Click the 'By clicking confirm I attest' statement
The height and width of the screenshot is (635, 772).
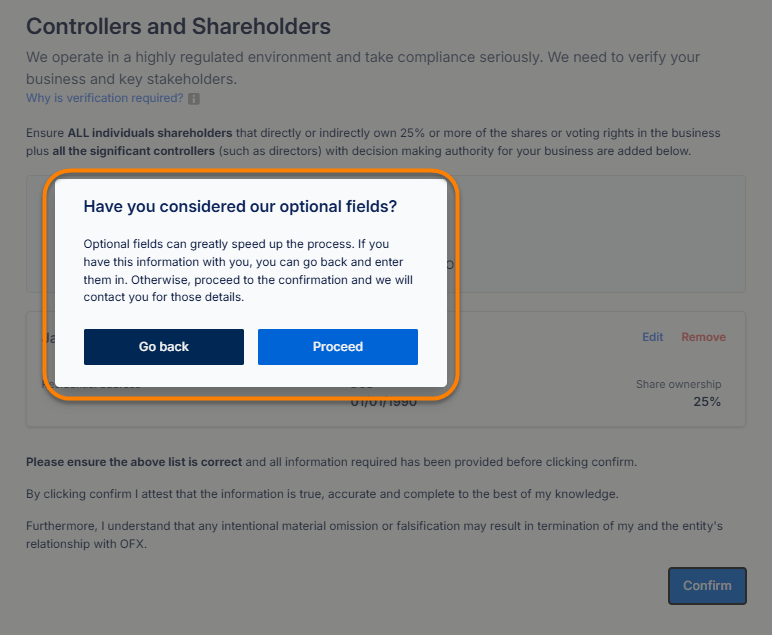click(322, 494)
